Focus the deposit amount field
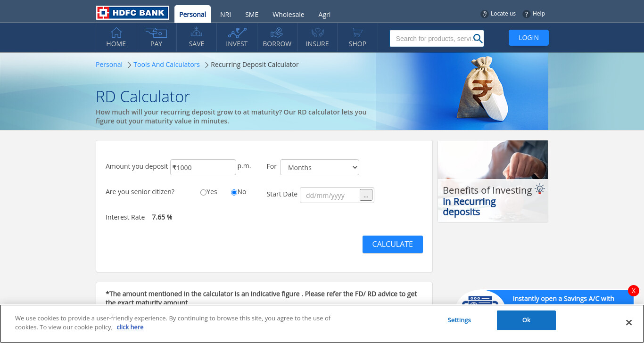 203,167
